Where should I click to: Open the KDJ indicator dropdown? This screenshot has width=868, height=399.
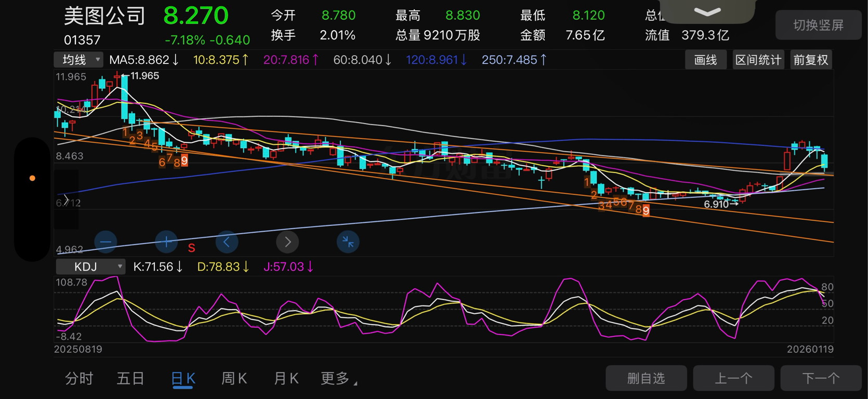90,267
